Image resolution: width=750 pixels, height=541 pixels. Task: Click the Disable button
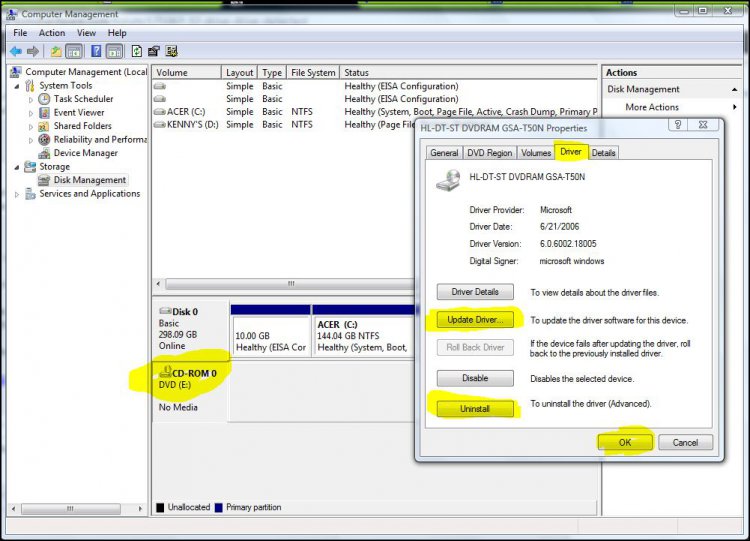(475, 378)
